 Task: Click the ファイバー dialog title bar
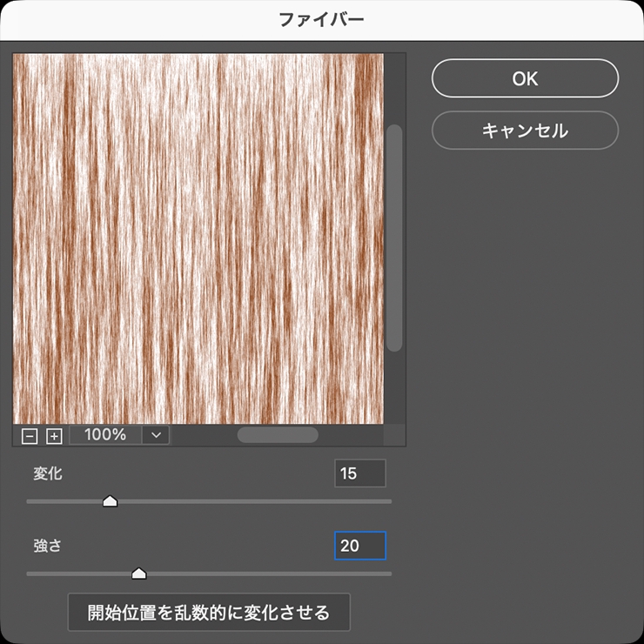[x=321, y=19]
